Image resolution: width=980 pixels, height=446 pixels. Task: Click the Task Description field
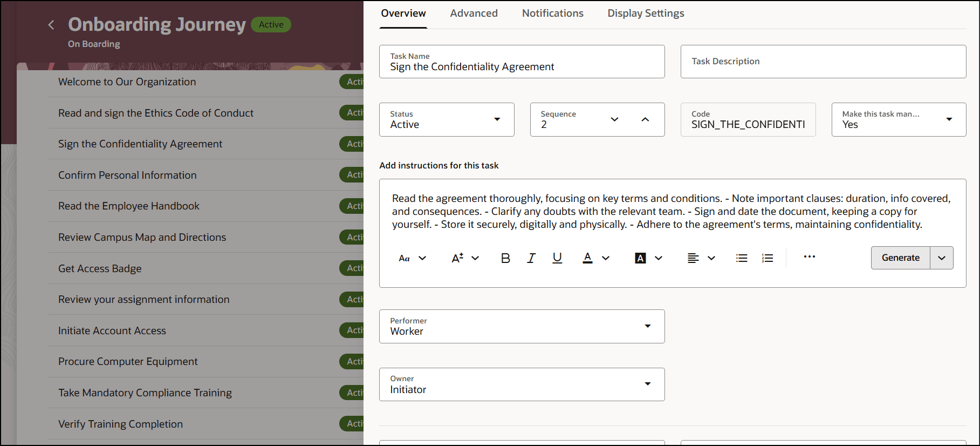[x=823, y=62]
